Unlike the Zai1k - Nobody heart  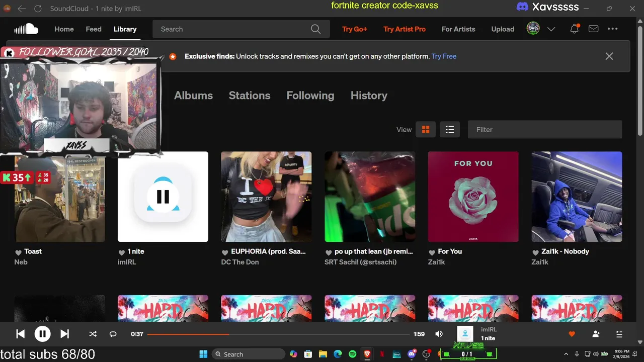[535, 252]
